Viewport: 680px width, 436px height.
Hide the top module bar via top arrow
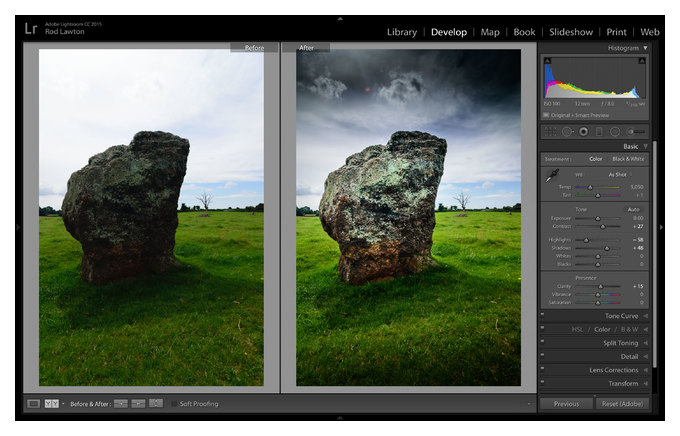tap(340, 19)
